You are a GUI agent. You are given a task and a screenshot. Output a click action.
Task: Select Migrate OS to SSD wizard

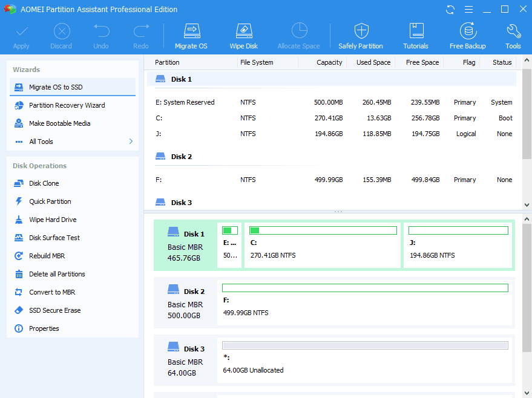(x=56, y=87)
